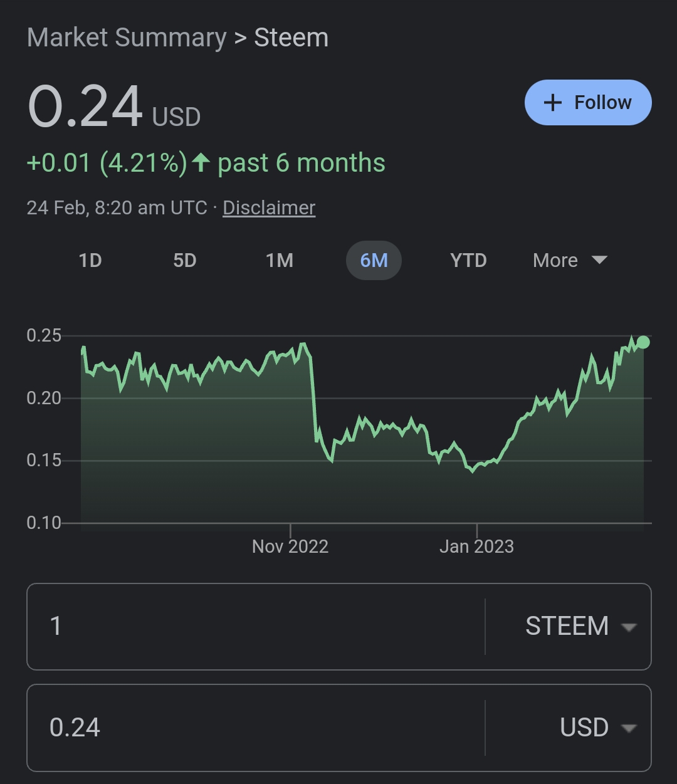
Task: Open the Disclaimer link
Action: (x=269, y=207)
